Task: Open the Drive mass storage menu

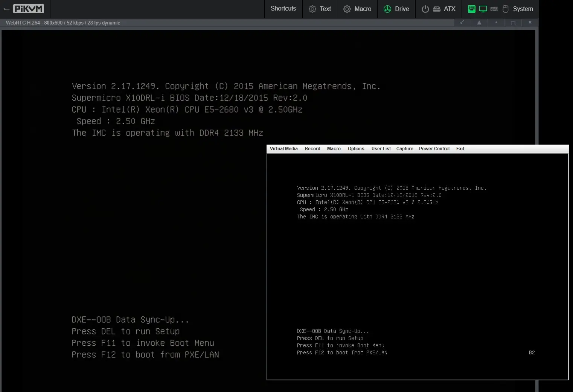Action: pos(396,9)
